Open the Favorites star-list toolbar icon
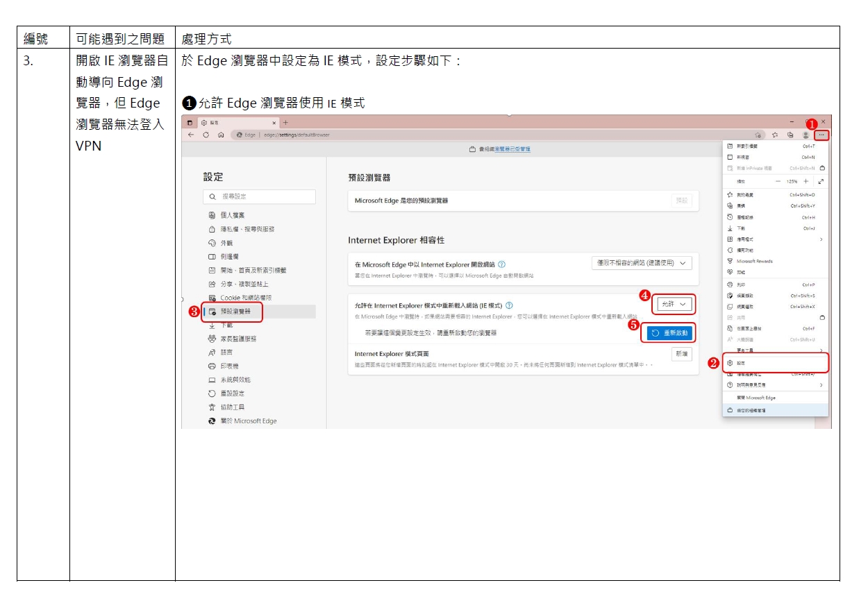The image size is (868, 601). tap(774, 135)
